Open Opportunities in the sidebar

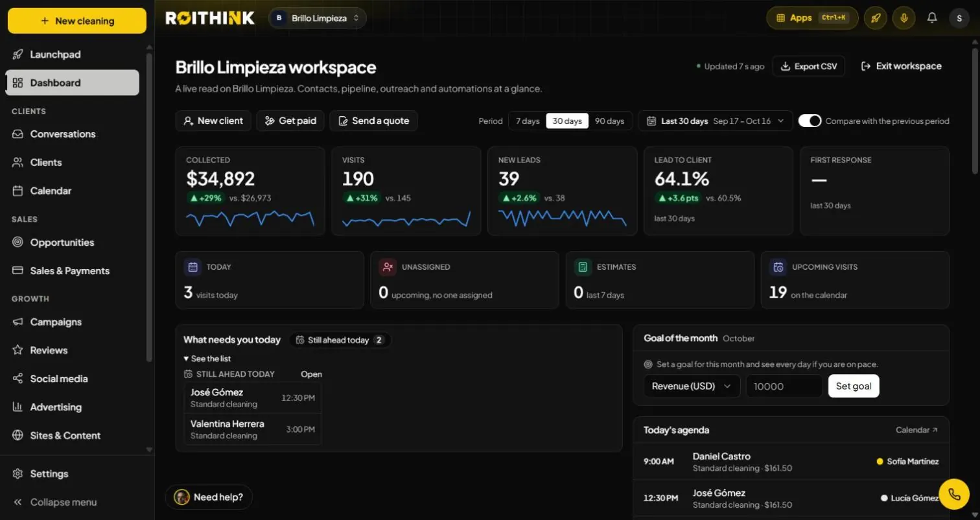coord(73,242)
